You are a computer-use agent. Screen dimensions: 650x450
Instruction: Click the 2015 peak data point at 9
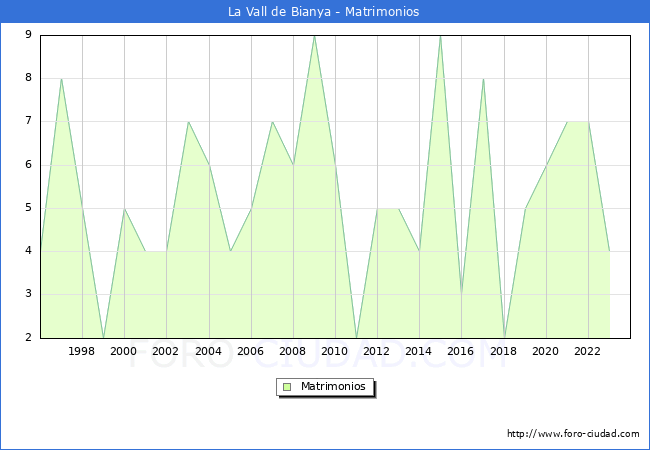pos(441,36)
